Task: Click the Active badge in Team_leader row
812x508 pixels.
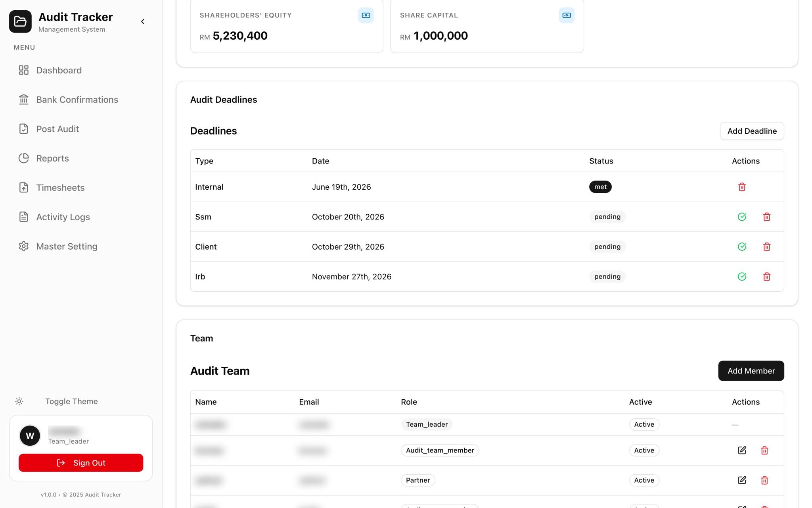Action: click(x=644, y=424)
